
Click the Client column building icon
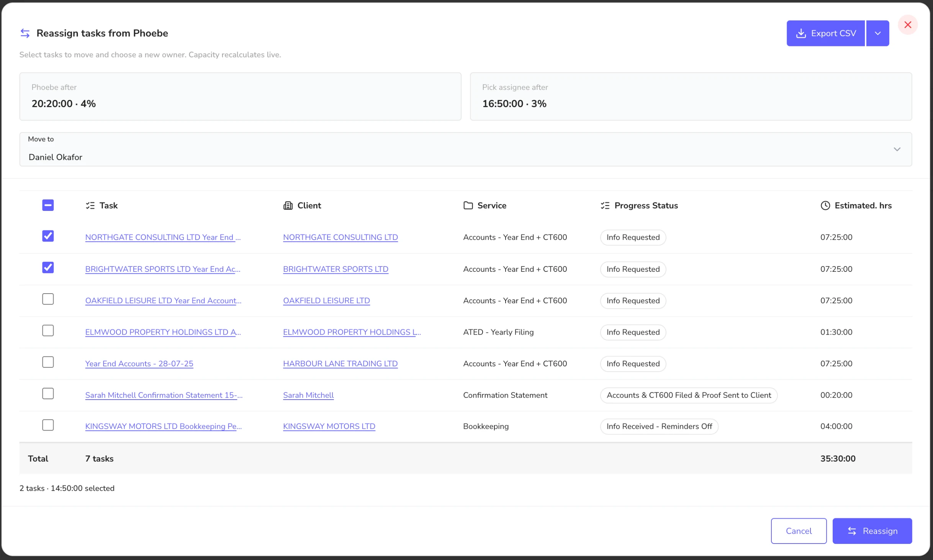[x=288, y=206]
